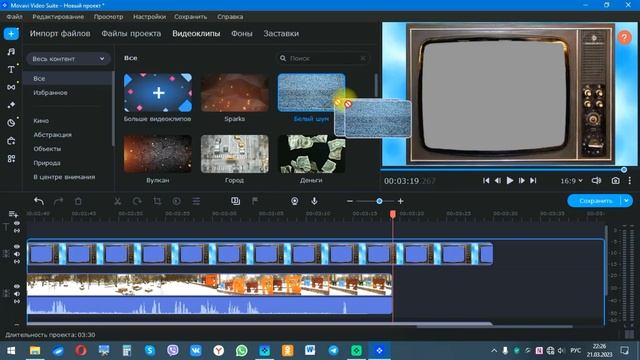Hide the main video track
The height and width of the screenshot is (360, 640).
coord(17,287)
